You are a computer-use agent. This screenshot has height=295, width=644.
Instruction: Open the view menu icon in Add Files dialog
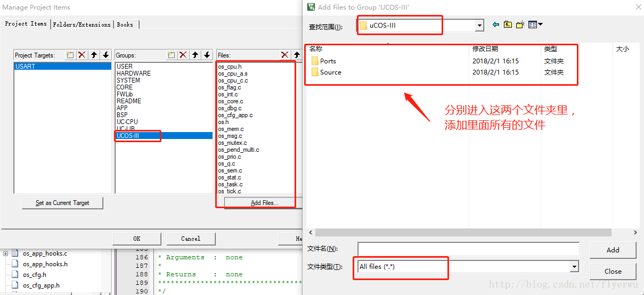(x=535, y=24)
